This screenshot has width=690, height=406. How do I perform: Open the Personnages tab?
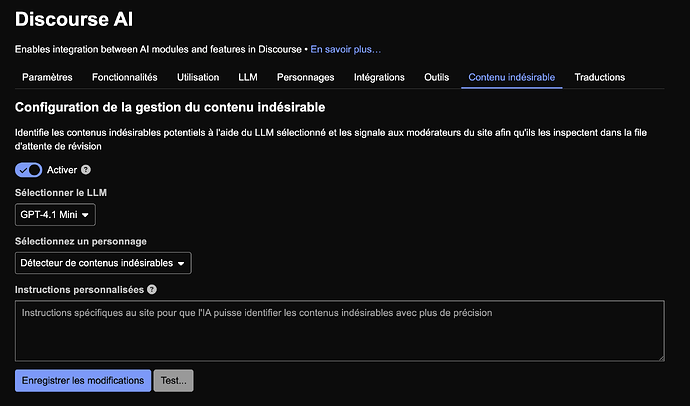[x=306, y=77]
